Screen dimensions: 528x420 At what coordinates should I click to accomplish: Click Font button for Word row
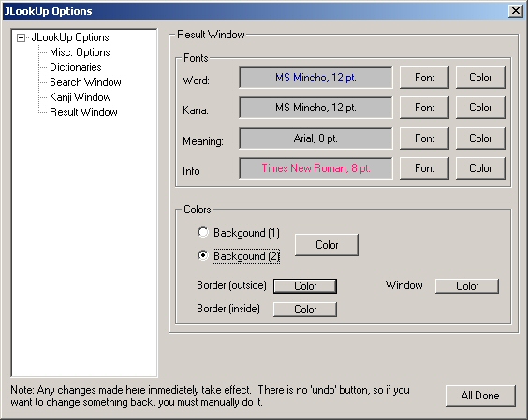(x=424, y=78)
